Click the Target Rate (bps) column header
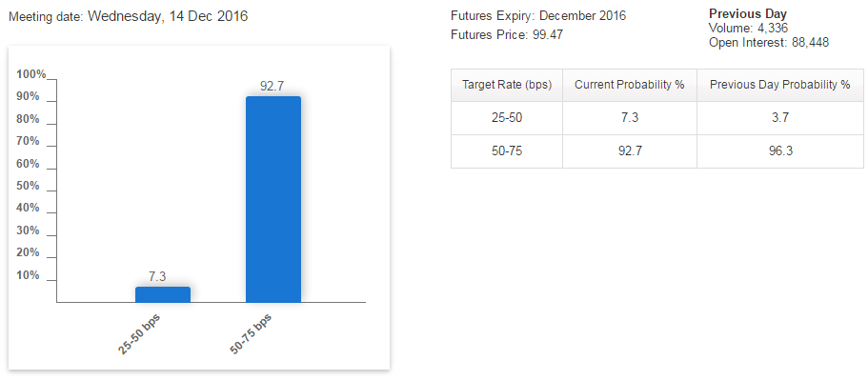This screenshot has height=381, width=868. click(507, 85)
